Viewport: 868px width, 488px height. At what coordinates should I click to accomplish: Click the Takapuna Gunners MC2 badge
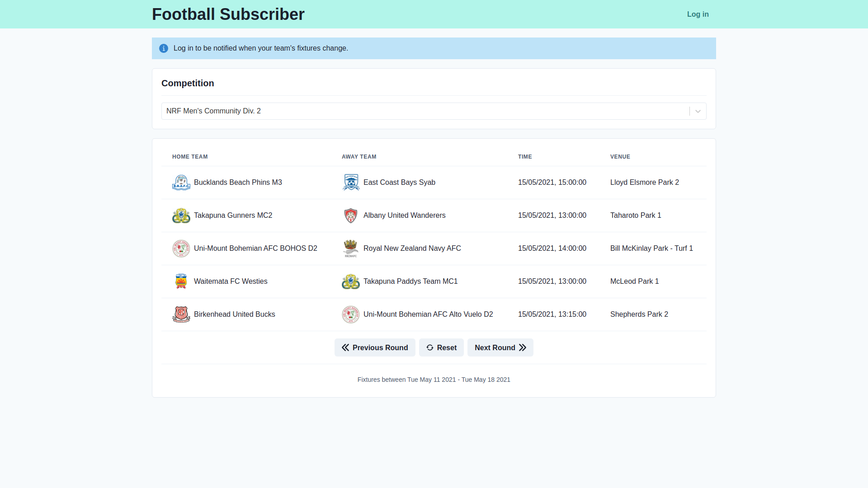(x=181, y=216)
